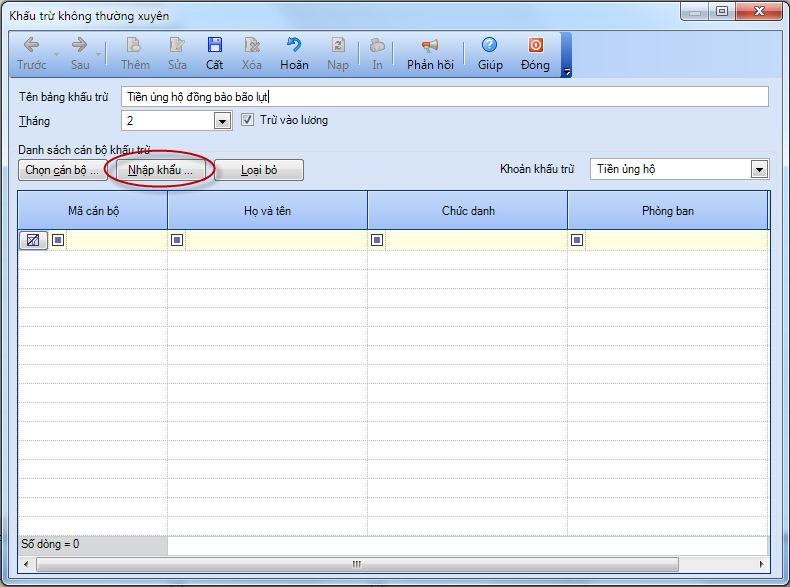Open the toolbar overflow options arrow
Viewport: 790px width, 587px height.
pos(567,72)
